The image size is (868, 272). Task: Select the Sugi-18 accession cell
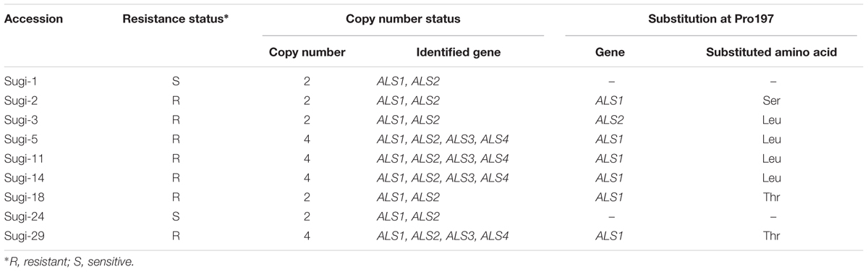pos(25,192)
